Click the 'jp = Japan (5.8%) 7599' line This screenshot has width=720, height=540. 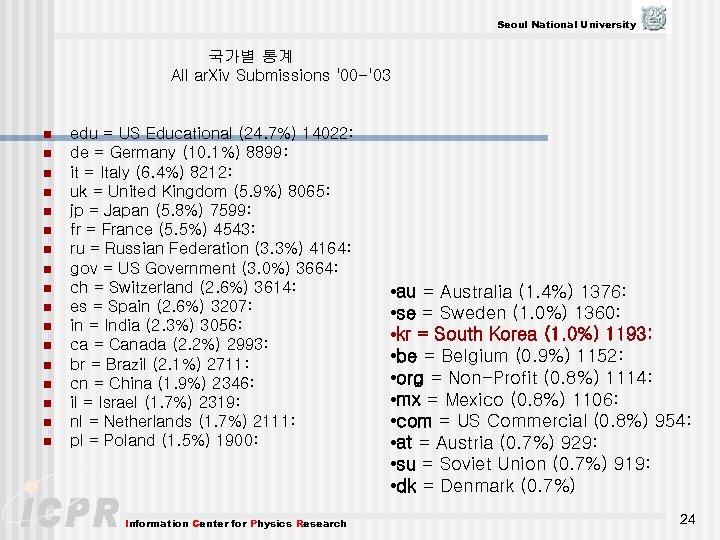coord(160,210)
